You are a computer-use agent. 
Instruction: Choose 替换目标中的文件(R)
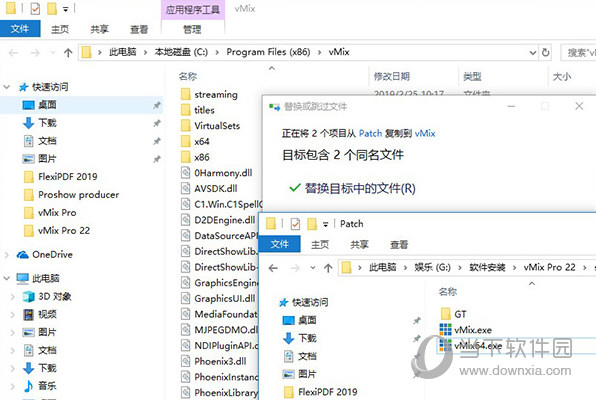tap(360, 188)
